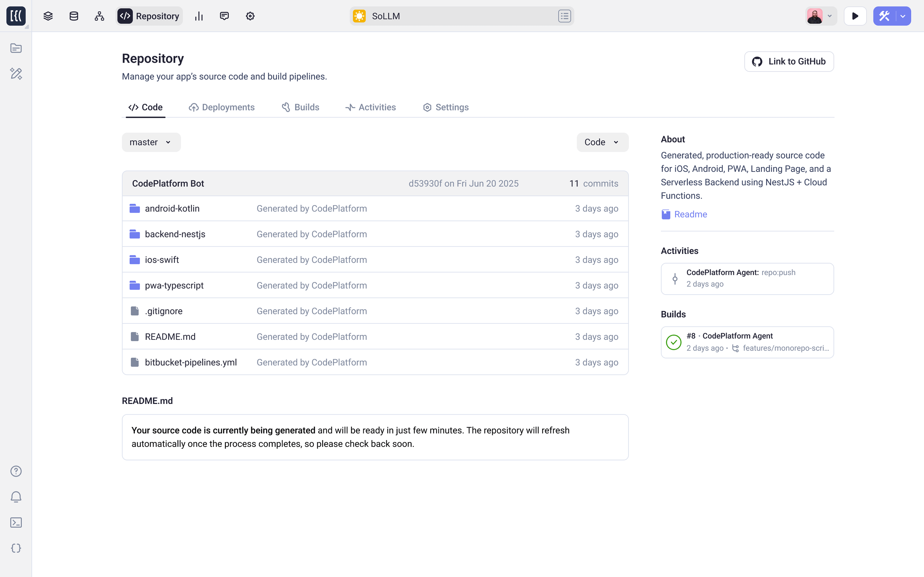The width and height of the screenshot is (924, 577).
Task: Select the database icon in the top toolbar
Action: (x=73, y=16)
